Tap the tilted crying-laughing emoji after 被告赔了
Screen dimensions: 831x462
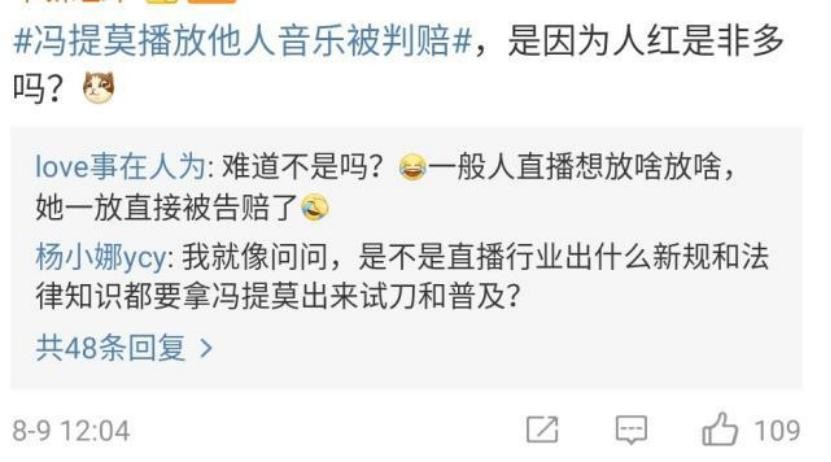tap(315, 207)
